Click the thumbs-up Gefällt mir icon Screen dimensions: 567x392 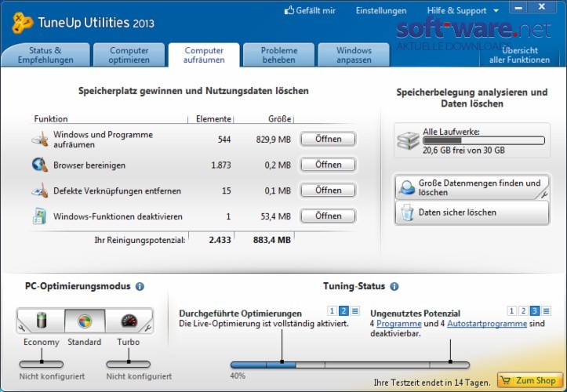click(x=289, y=10)
